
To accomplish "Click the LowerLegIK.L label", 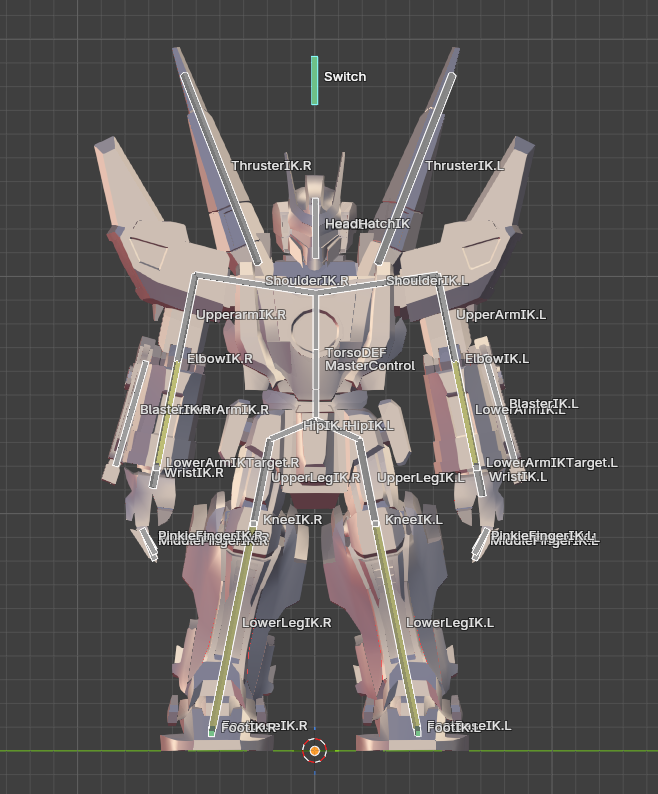I will coord(450,623).
